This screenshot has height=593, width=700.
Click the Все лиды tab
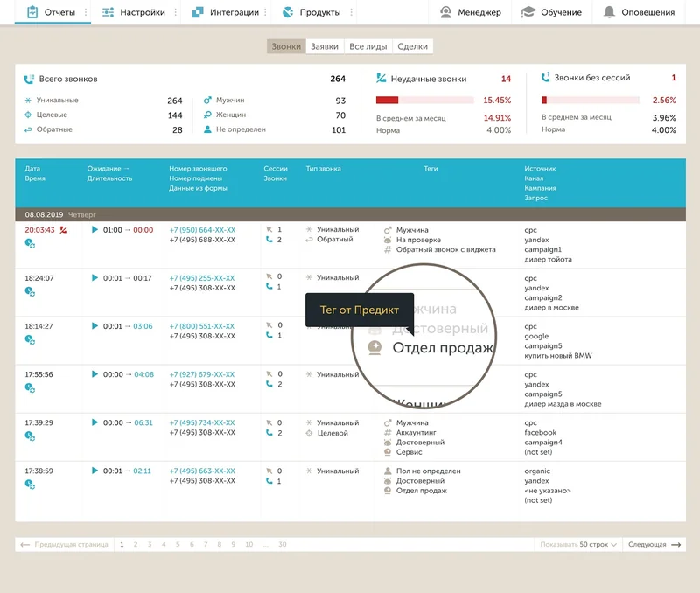click(367, 46)
